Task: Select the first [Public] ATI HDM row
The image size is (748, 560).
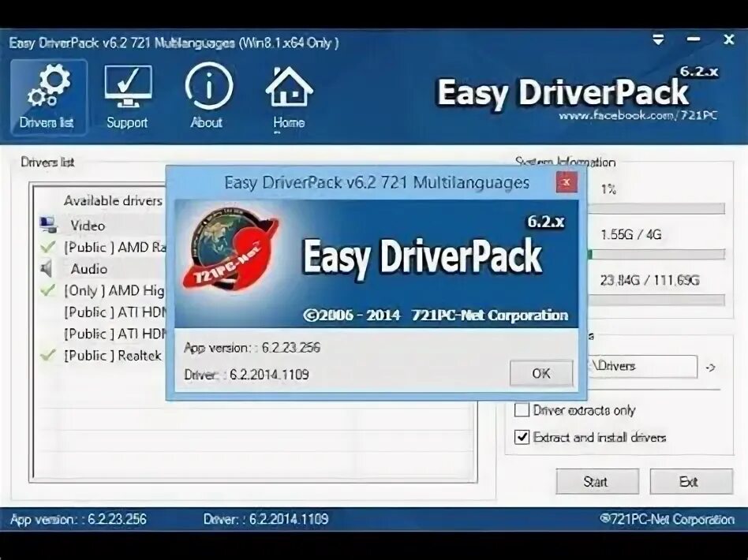Action: (x=114, y=312)
